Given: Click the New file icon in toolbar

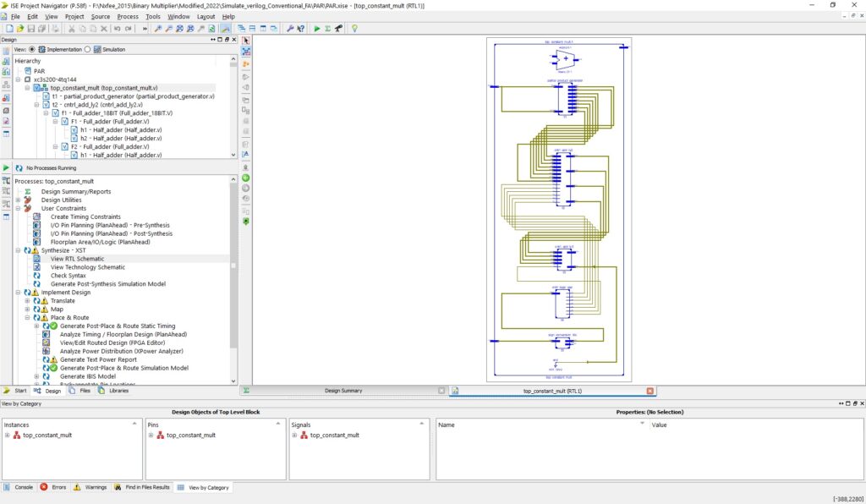Looking at the screenshot, I should 8,29.
